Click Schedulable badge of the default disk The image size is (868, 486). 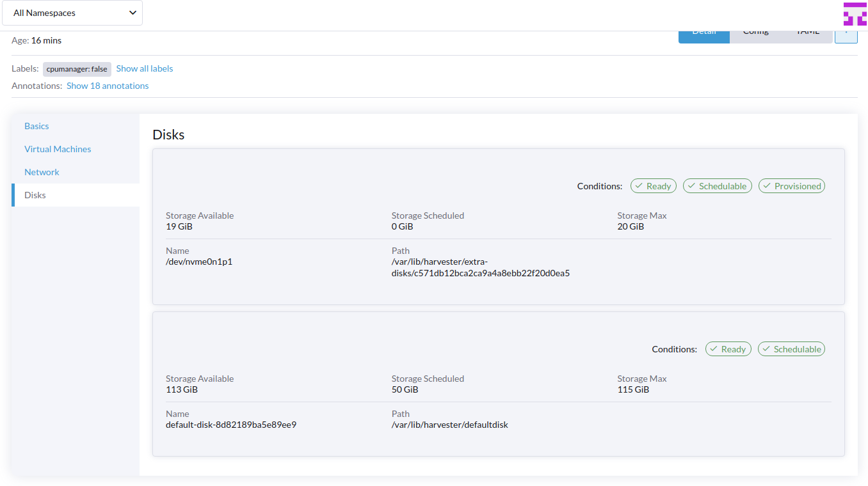pos(792,349)
